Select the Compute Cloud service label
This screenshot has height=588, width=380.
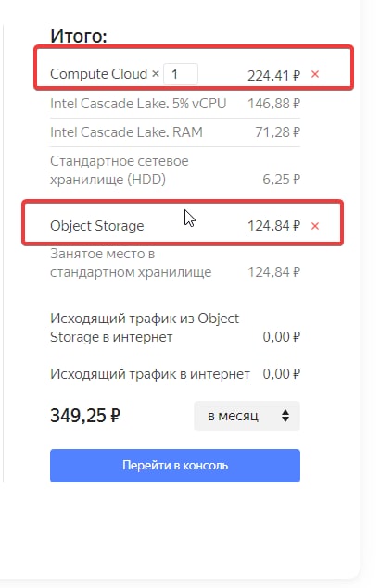coord(99,74)
